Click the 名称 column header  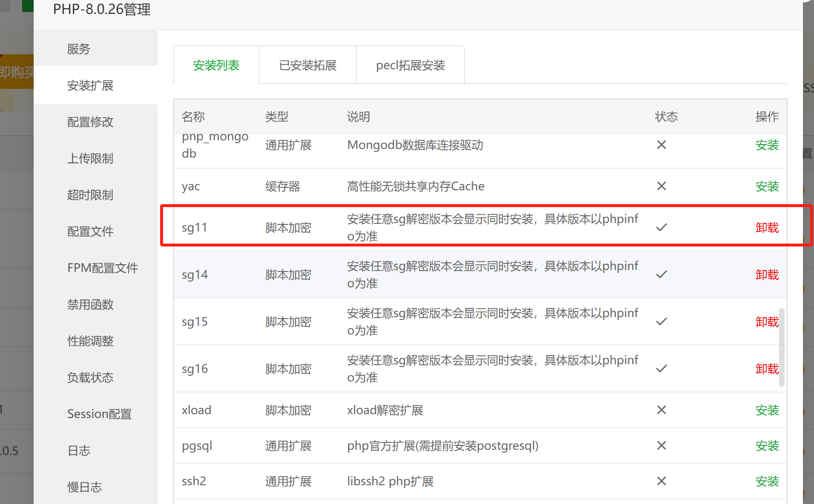[193, 117]
